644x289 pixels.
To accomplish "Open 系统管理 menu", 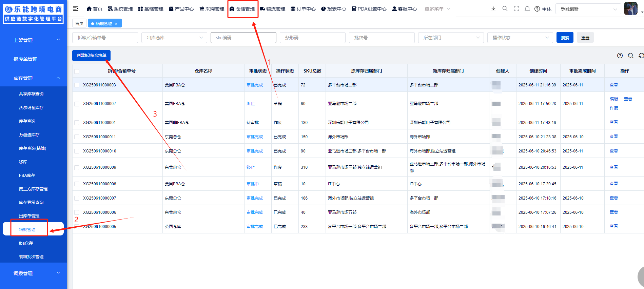I will 120,9.
